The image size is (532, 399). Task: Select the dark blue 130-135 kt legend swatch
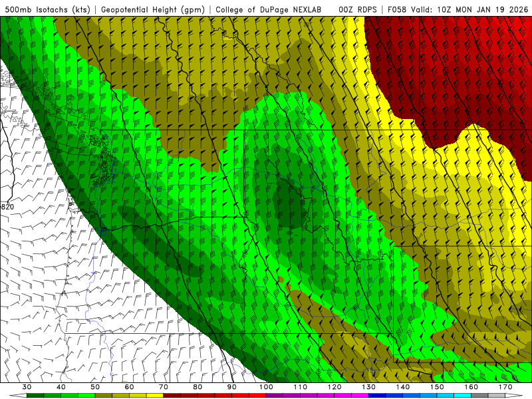click(377, 395)
